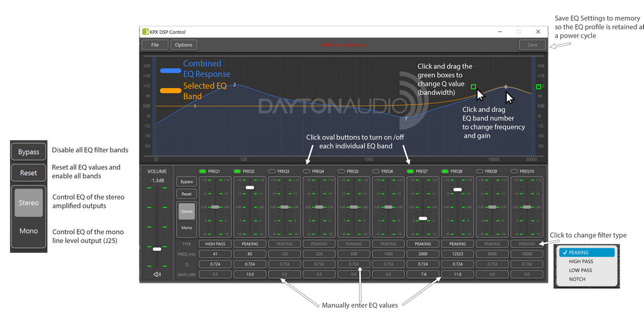Click the gain field showing -7.6
Screen dimensions: 644x314
(x=423, y=274)
